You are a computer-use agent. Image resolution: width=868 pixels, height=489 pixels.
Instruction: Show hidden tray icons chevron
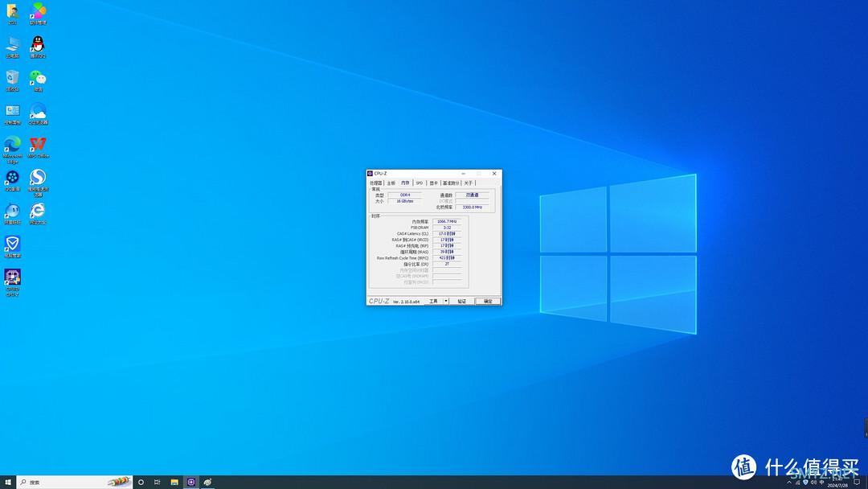[x=789, y=483]
